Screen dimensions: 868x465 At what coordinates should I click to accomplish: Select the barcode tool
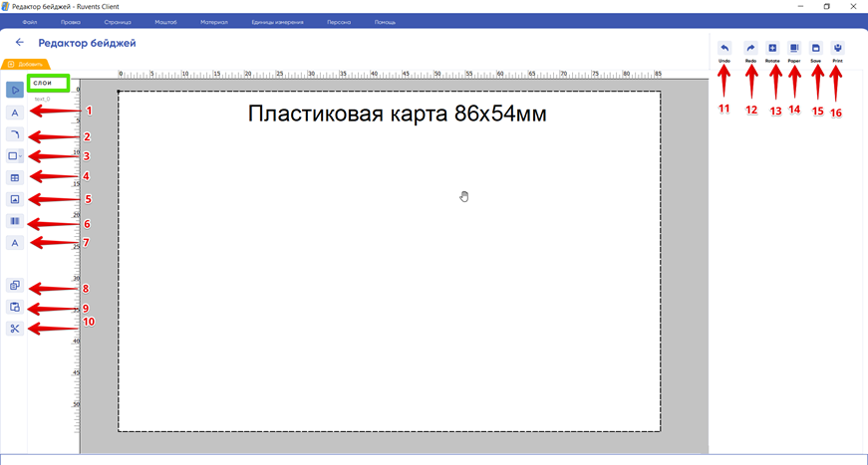[15, 221]
